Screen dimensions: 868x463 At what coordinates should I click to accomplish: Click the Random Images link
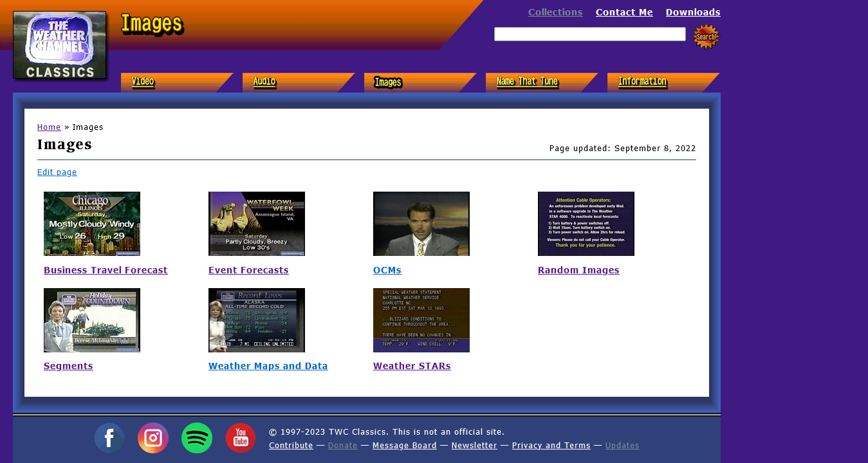(x=578, y=270)
